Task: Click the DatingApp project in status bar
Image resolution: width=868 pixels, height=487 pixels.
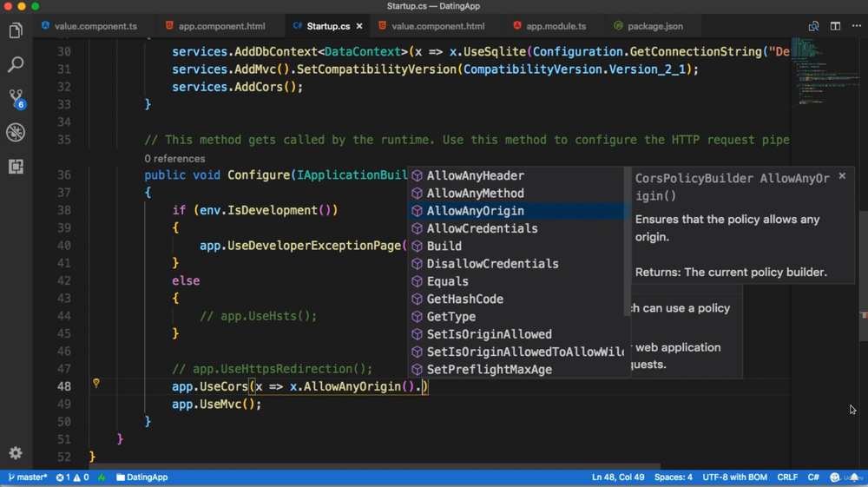Action: point(141,477)
